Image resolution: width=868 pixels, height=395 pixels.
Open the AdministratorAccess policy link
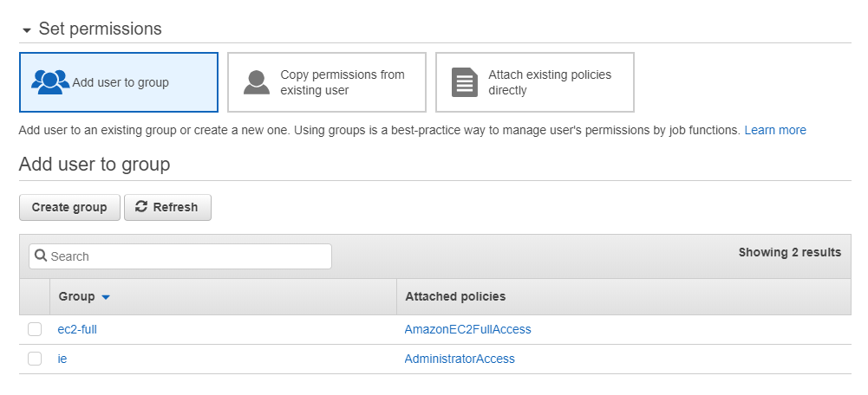tap(460, 359)
